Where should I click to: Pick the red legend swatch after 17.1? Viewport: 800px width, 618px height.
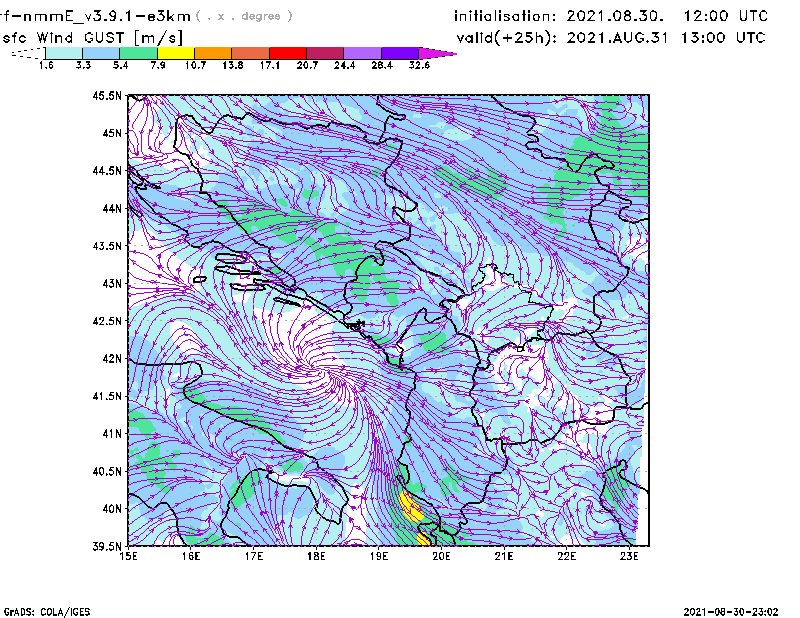288,53
